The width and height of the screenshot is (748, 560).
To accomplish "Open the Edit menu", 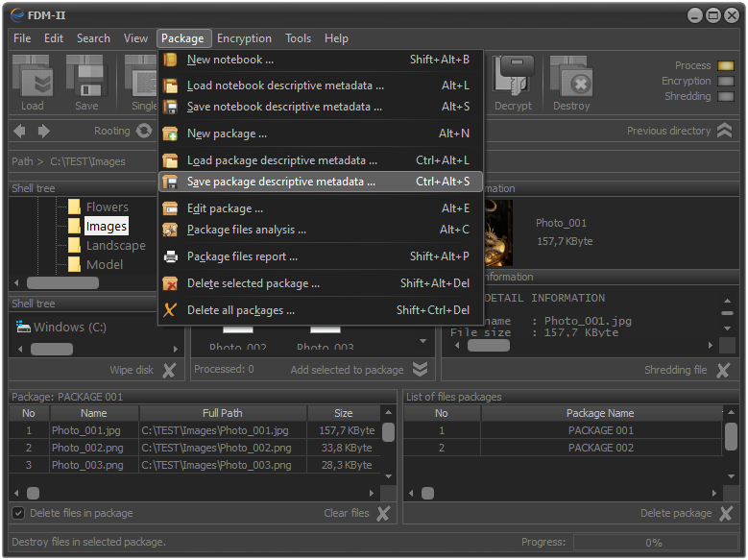I will pos(54,38).
